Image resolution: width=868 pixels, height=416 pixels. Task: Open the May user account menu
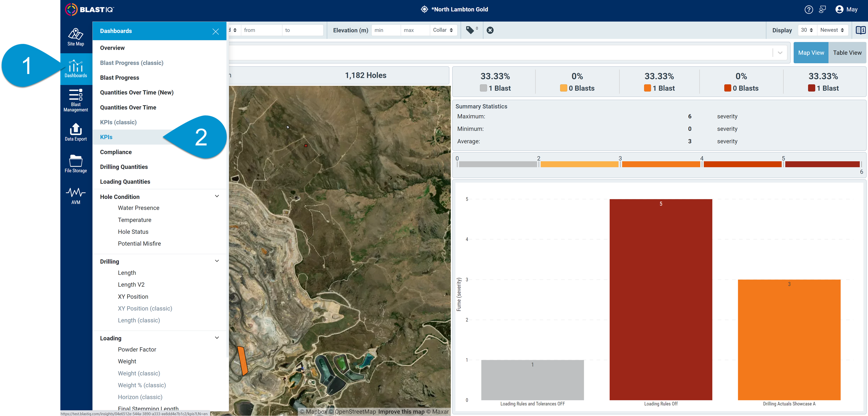pos(846,9)
